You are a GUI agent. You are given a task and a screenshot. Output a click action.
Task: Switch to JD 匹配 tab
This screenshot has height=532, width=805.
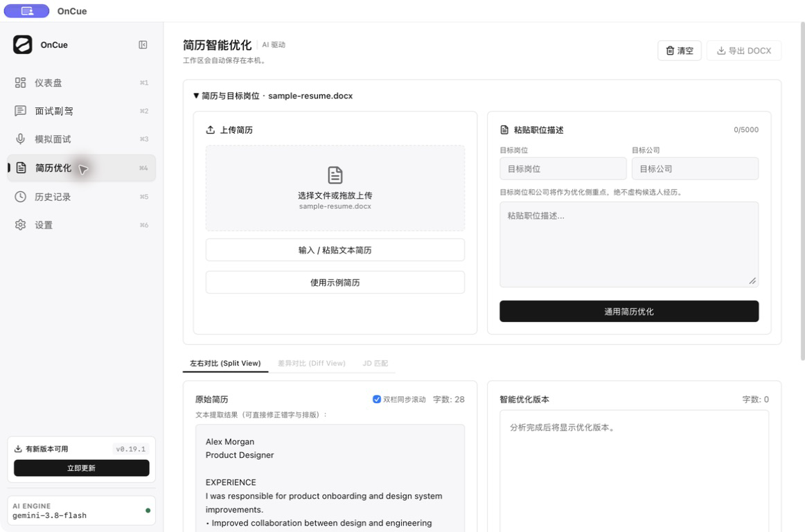[x=375, y=363]
